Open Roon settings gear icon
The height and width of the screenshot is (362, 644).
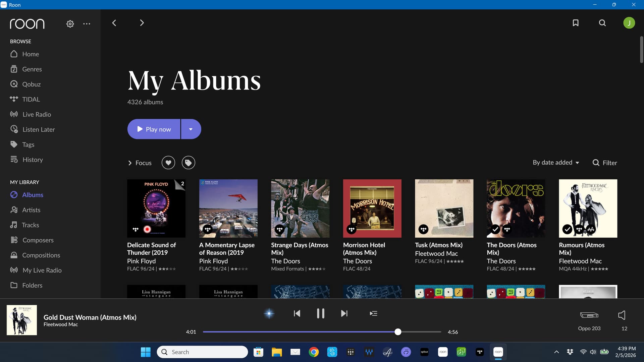[x=70, y=24]
